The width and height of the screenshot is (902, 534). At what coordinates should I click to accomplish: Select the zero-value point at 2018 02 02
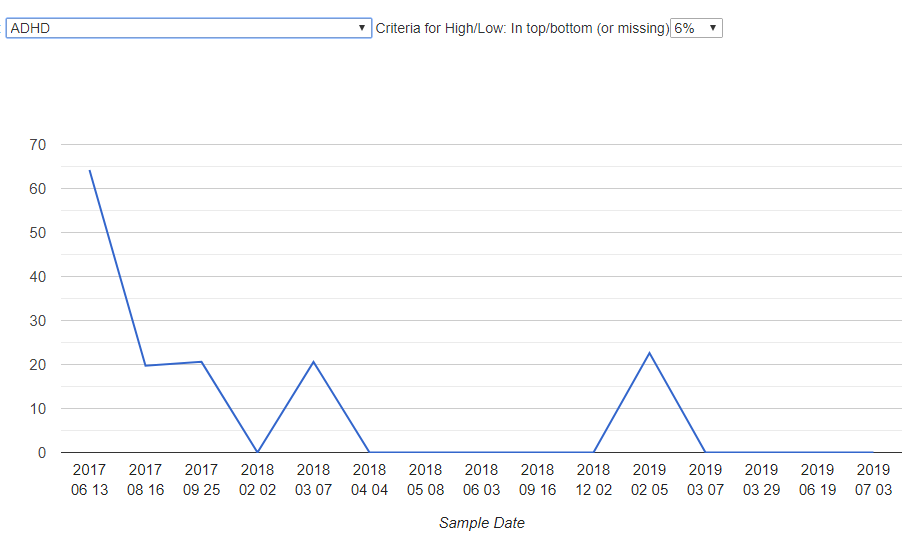pos(258,452)
